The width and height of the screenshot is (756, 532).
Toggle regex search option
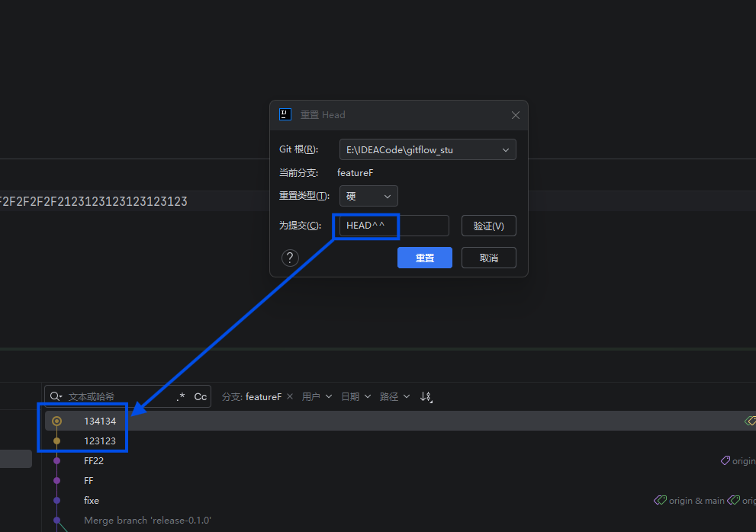click(181, 396)
